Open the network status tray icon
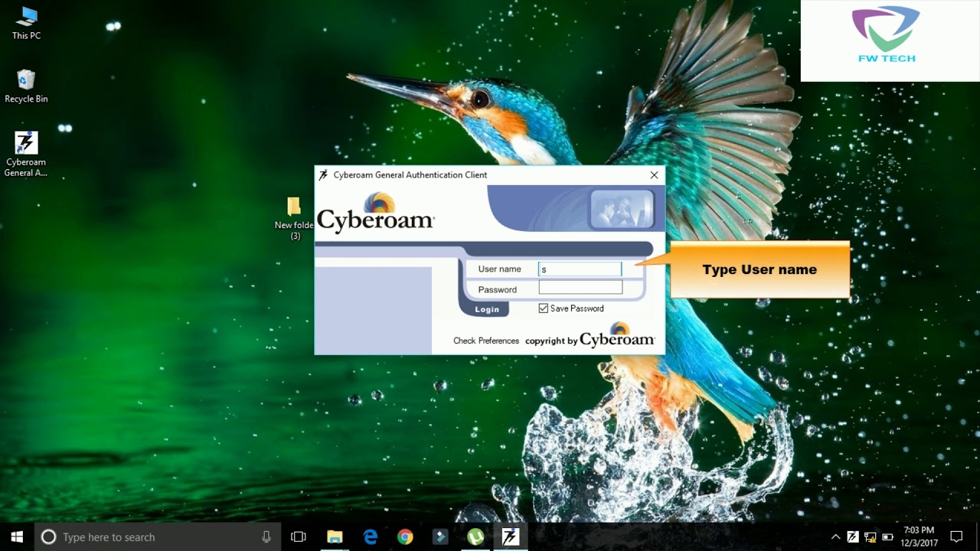This screenshot has width=980, height=551. [x=871, y=536]
